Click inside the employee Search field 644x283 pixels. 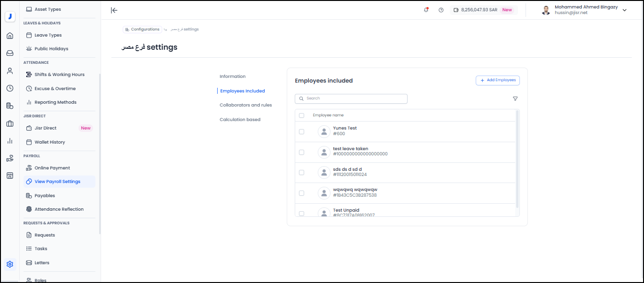click(x=351, y=99)
